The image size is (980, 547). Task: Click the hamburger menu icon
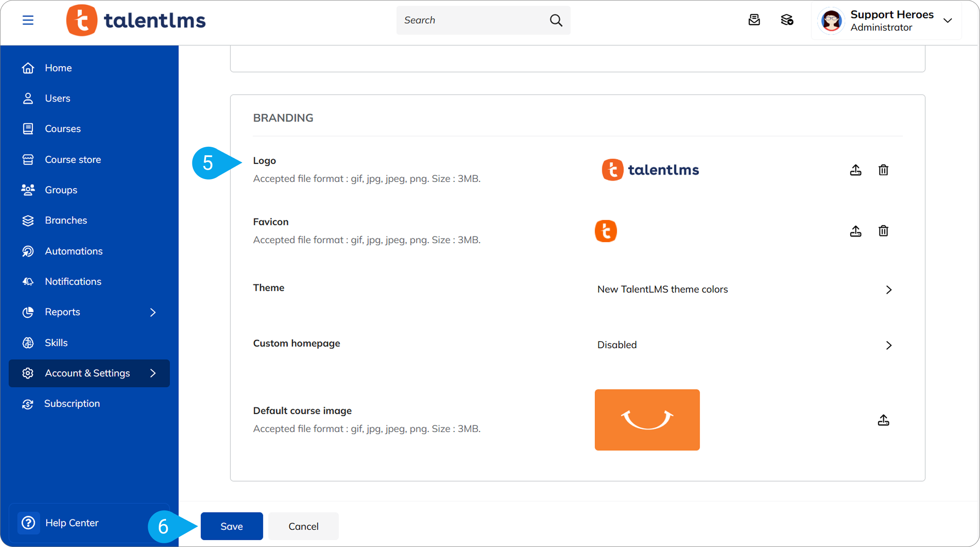coord(28,20)
